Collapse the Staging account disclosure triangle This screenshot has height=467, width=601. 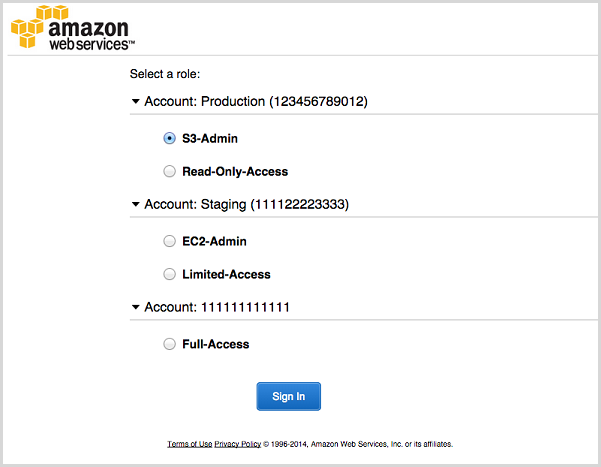(x=135, y=204)
